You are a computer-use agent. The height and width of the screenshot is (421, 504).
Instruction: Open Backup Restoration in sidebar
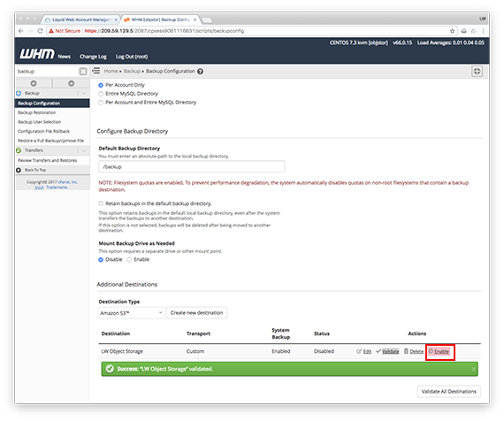(36, 112)
